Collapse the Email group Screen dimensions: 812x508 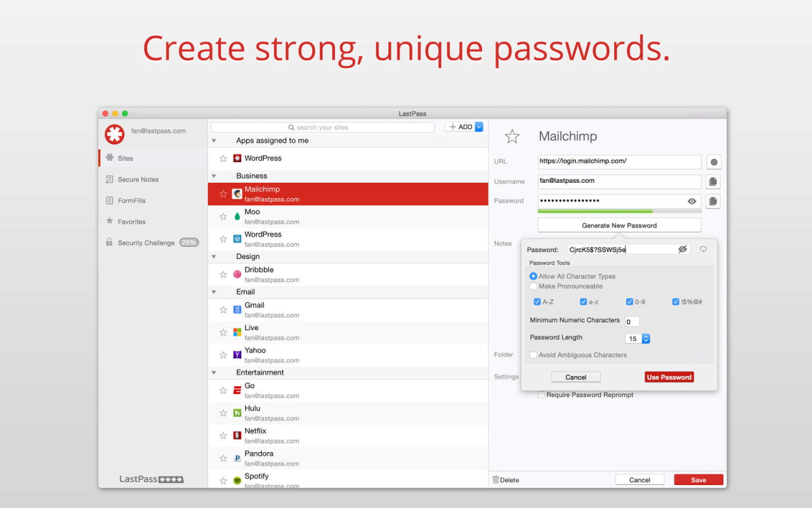(x=214, y=292)
